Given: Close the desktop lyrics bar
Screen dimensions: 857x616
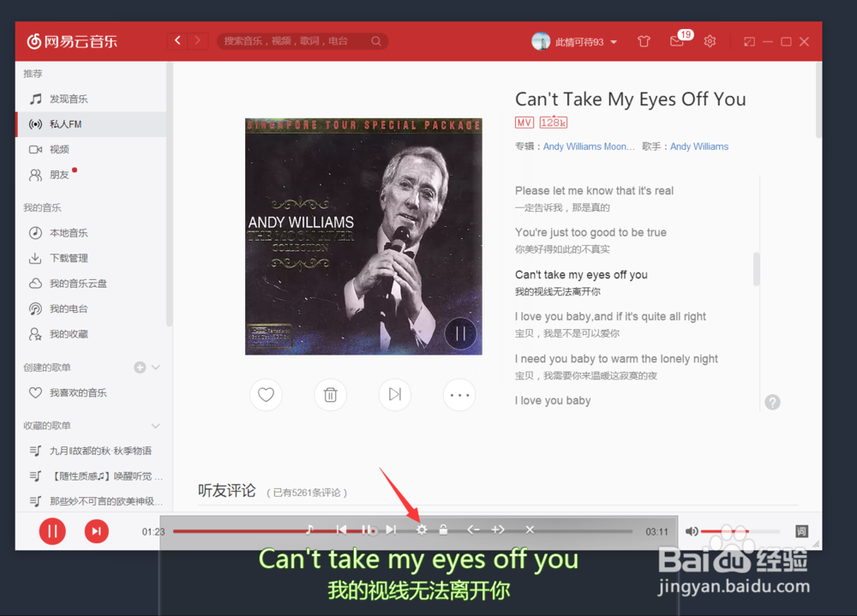Looking at the screenshot, I should [530, 529].
